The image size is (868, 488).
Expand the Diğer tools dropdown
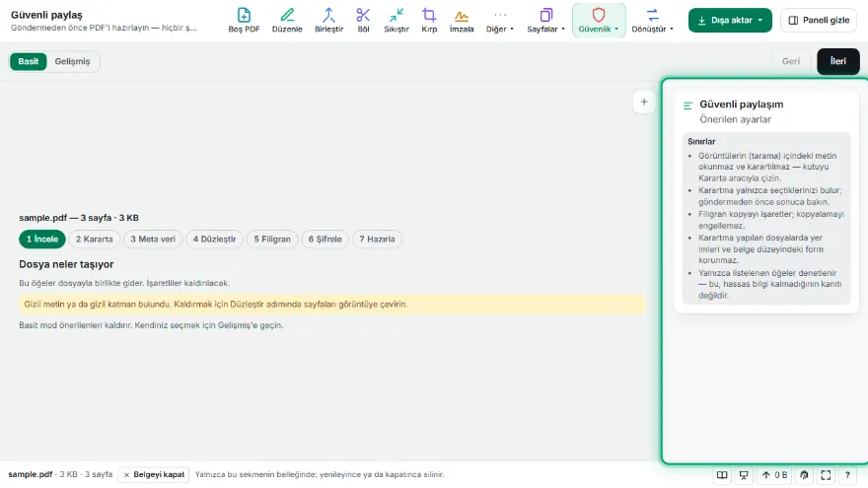click(x=500, y=21)
